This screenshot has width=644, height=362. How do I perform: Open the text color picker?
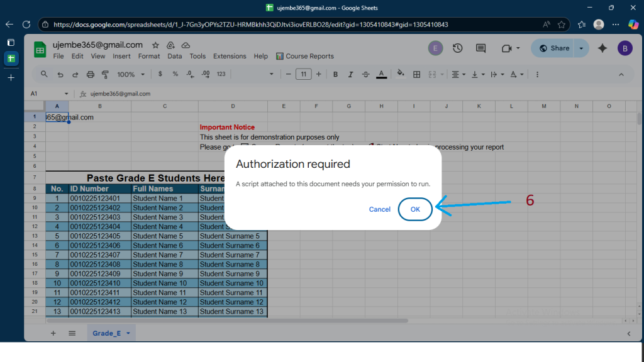click(x=381, y=74)
